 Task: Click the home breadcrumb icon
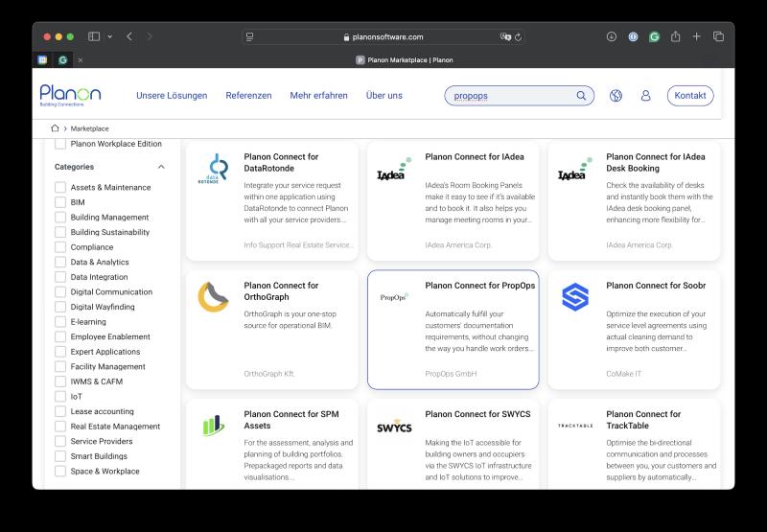click(55, 127)
